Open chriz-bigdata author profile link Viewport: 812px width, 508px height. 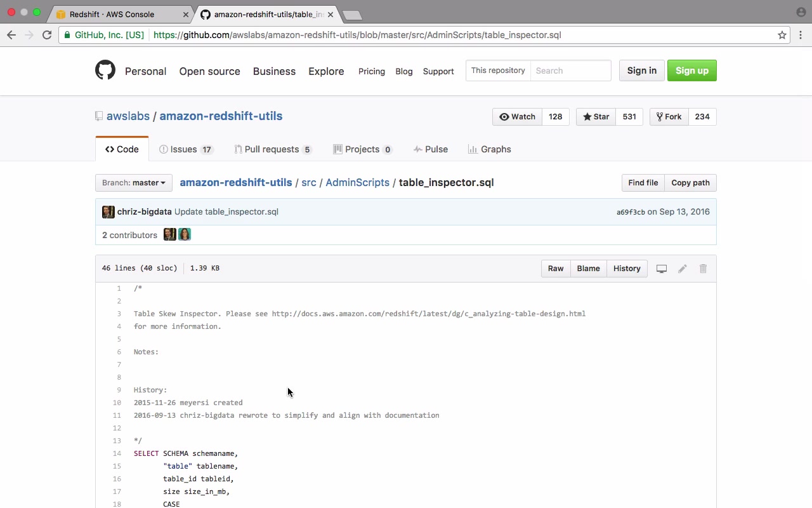pyautogui.click(x=145, y=211)
